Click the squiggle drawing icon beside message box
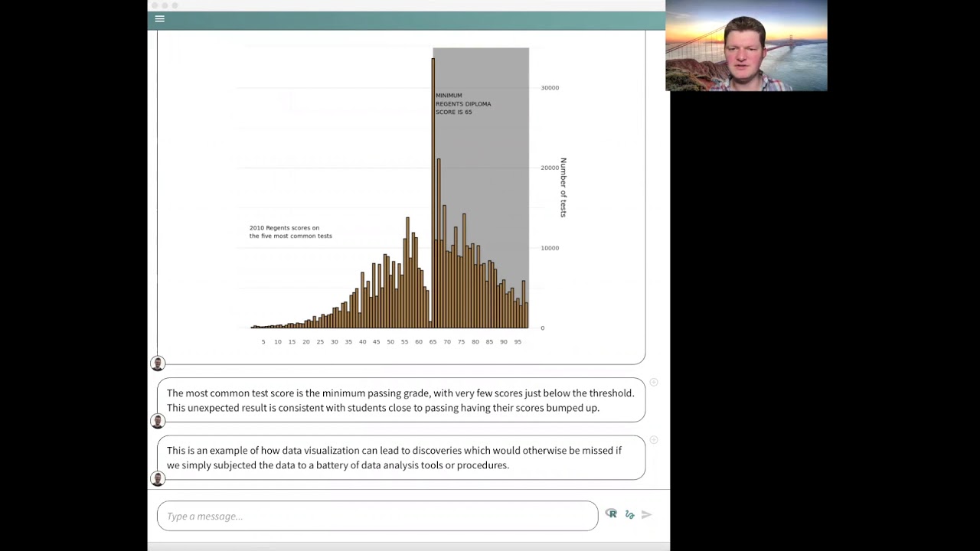 pos(629,515)
